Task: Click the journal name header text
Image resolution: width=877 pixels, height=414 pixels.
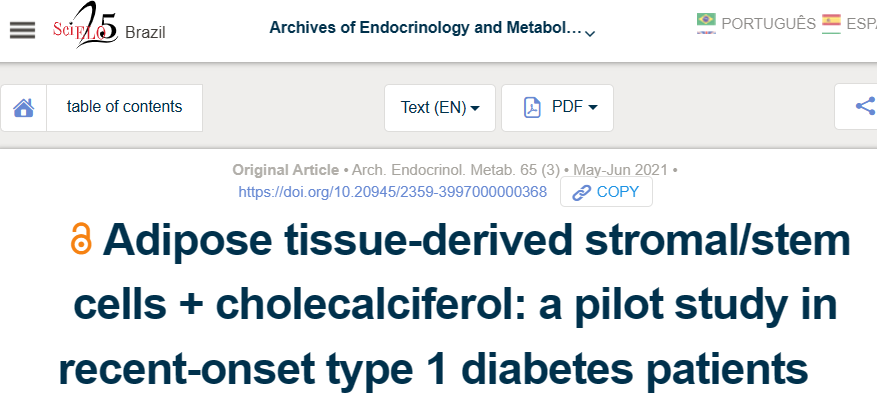Action: coord(426,27)
